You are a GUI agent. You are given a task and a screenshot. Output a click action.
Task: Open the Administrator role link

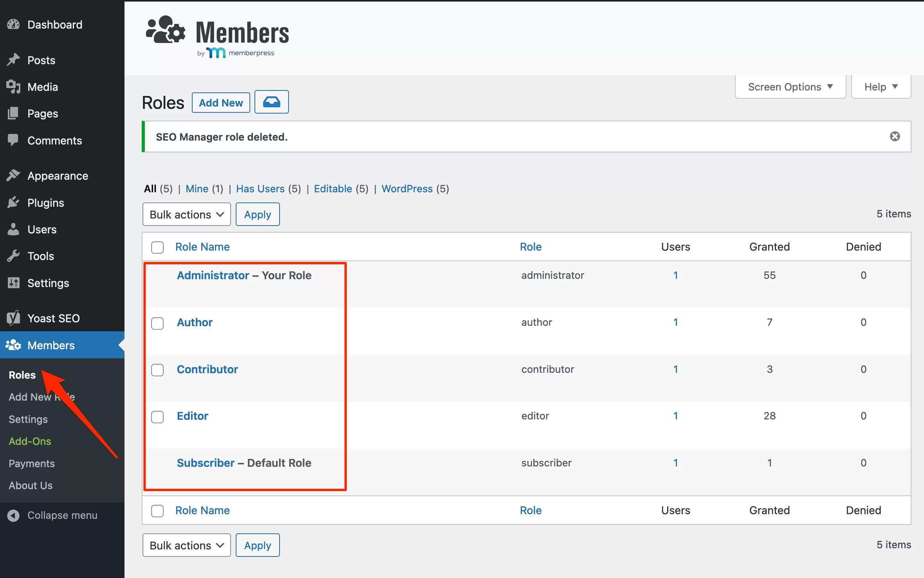(213, 275)
